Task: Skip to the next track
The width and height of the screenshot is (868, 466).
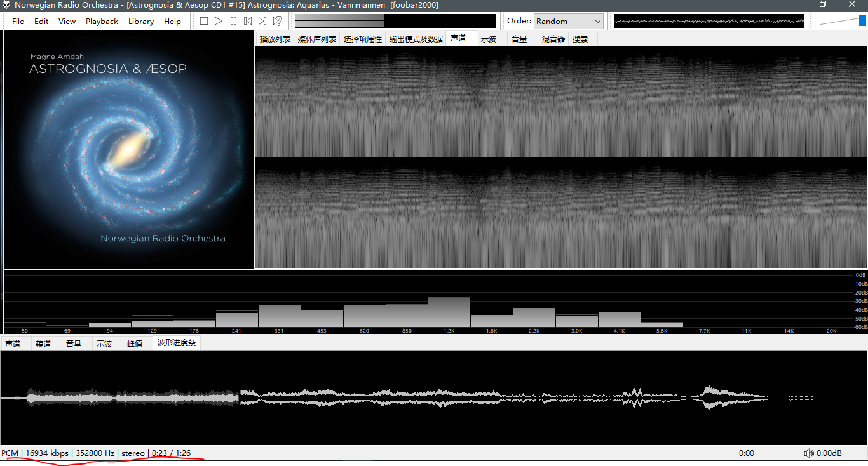Action: coord(262,21)
